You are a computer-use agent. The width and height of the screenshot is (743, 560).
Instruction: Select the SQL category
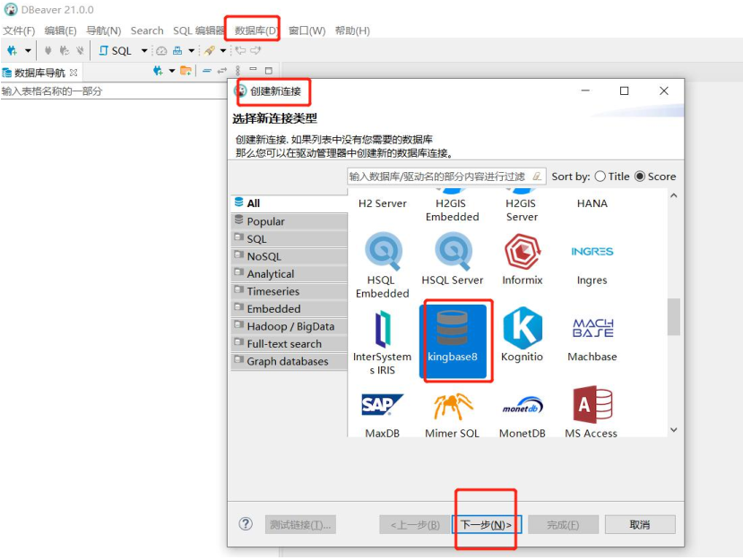coord(289,238)
